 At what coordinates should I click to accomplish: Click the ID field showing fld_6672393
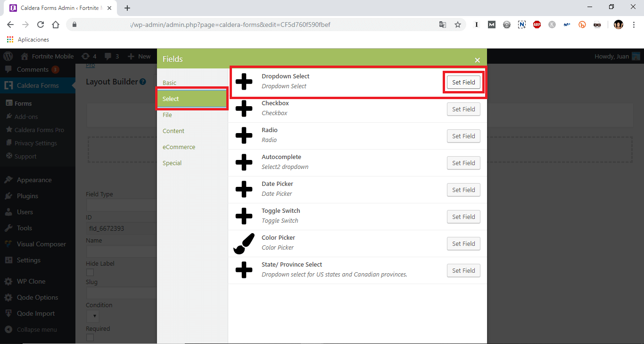click(x=121, y=228)
